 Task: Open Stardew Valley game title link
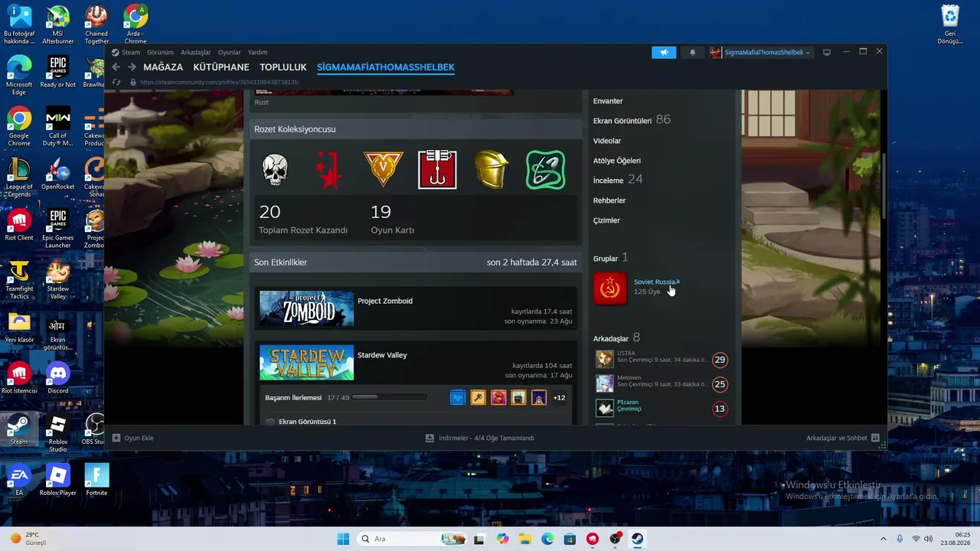[x=382, y=355]
